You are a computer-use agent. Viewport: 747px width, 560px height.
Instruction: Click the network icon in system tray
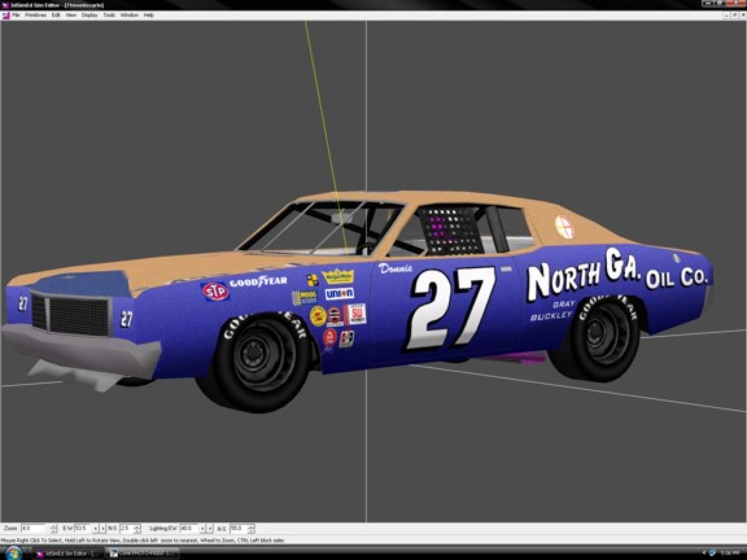[x=713, y=553]
